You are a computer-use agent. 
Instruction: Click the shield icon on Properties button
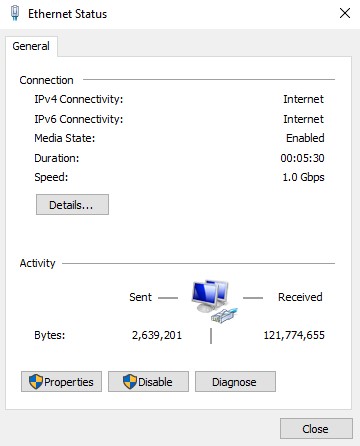[x=36, y=382]
